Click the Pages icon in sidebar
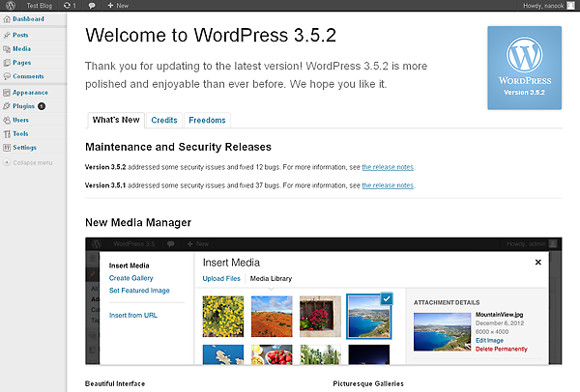Screen dimensions: 580x392 (x=7, y=63)
